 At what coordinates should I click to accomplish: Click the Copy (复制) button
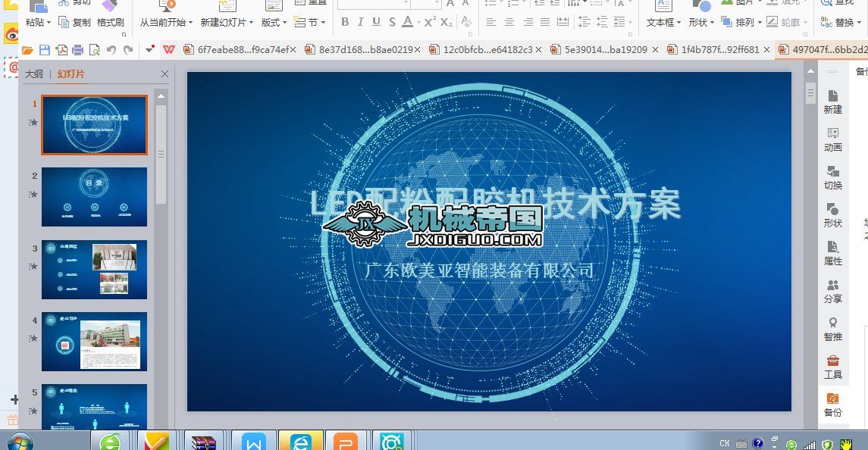[75, 22]
